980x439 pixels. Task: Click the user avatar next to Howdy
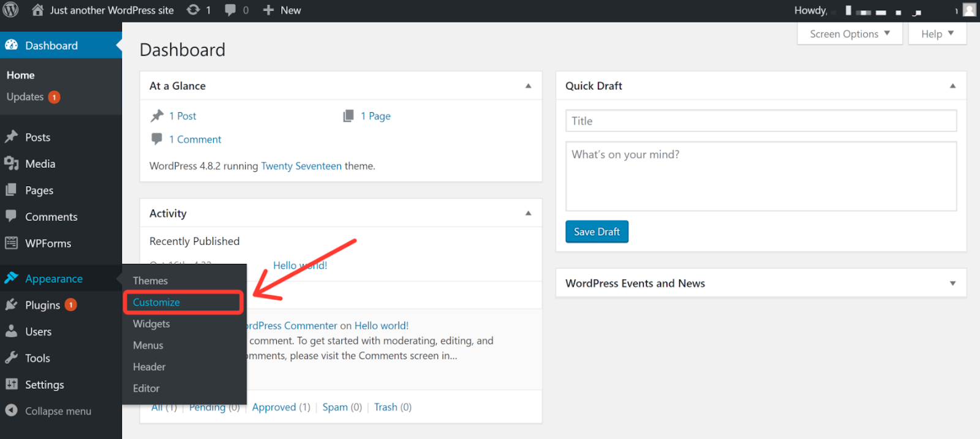(x=969, y=10)
